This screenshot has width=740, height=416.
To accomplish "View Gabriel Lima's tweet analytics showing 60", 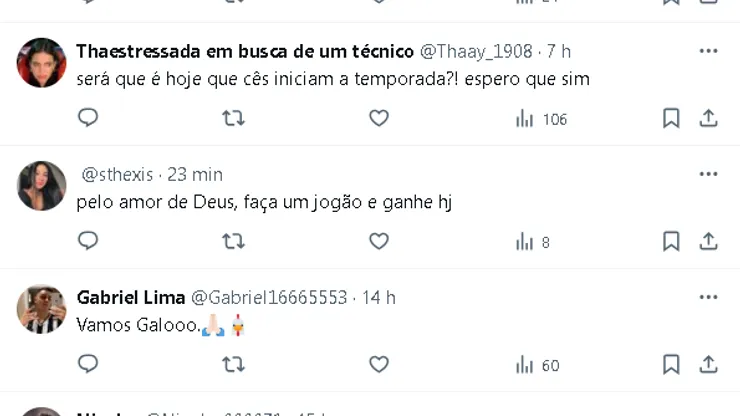I will point(538,365).
